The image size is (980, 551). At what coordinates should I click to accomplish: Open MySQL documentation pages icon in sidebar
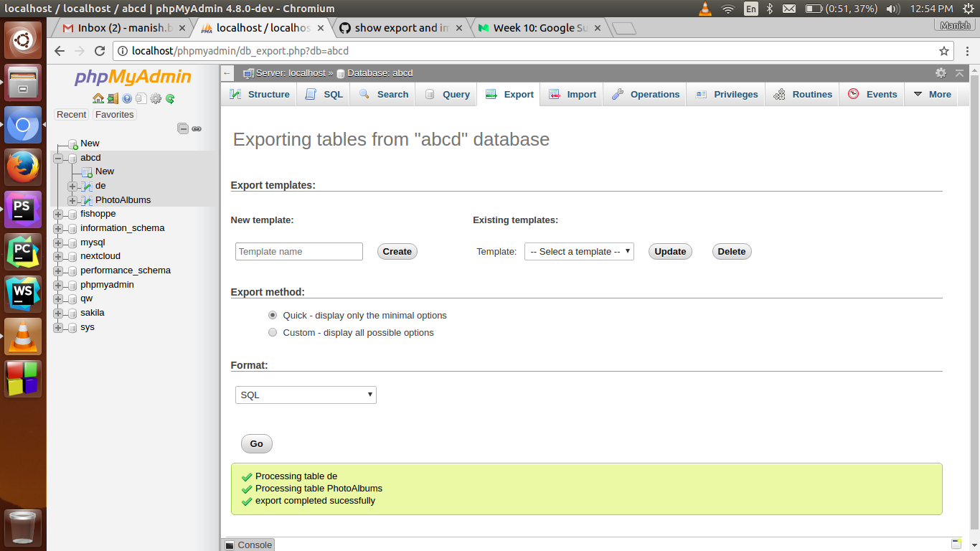[x=141, y=99]
